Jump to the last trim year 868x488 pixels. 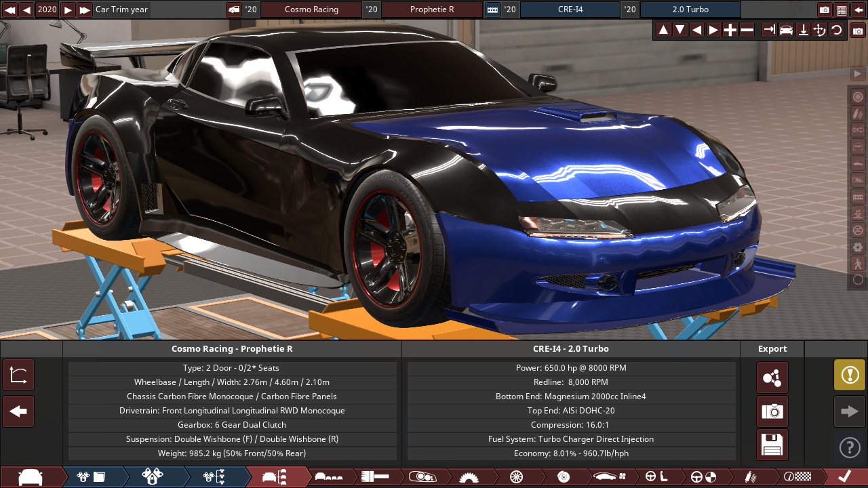tap(85, 9)
